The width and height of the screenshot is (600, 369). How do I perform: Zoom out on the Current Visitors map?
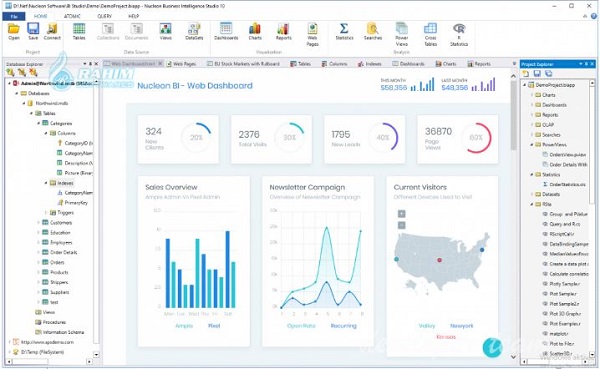(x=401, y=225)
